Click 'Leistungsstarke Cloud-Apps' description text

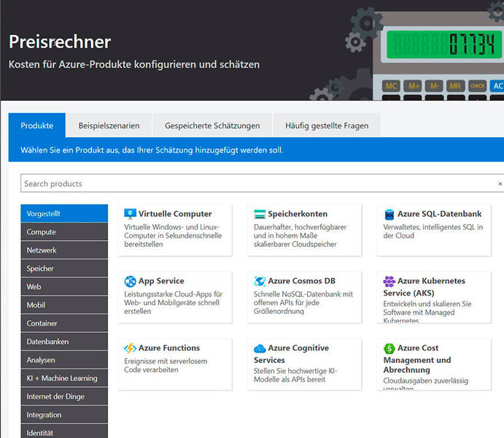click(174, 303)
